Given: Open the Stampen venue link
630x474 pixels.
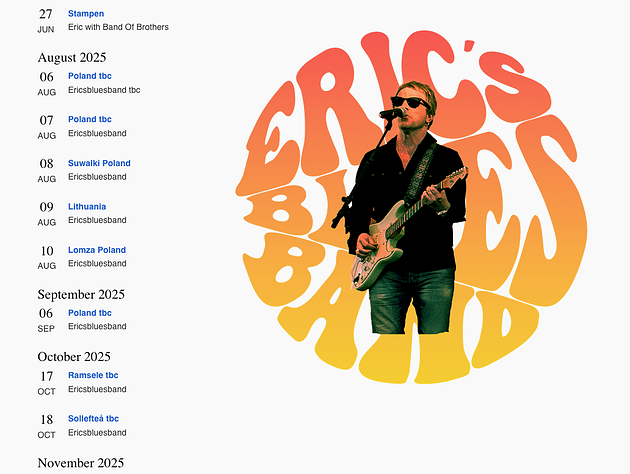Looking at the screenshot, I should [86, 14].
